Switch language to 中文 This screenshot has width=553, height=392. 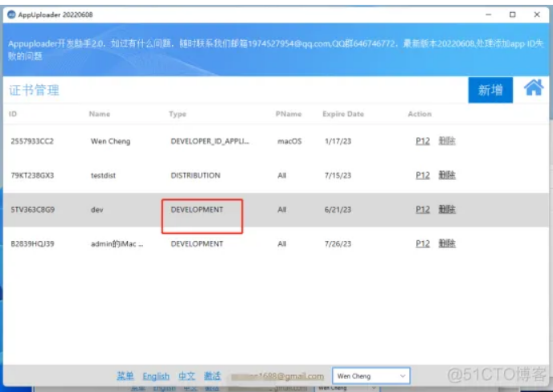(186, 376)
